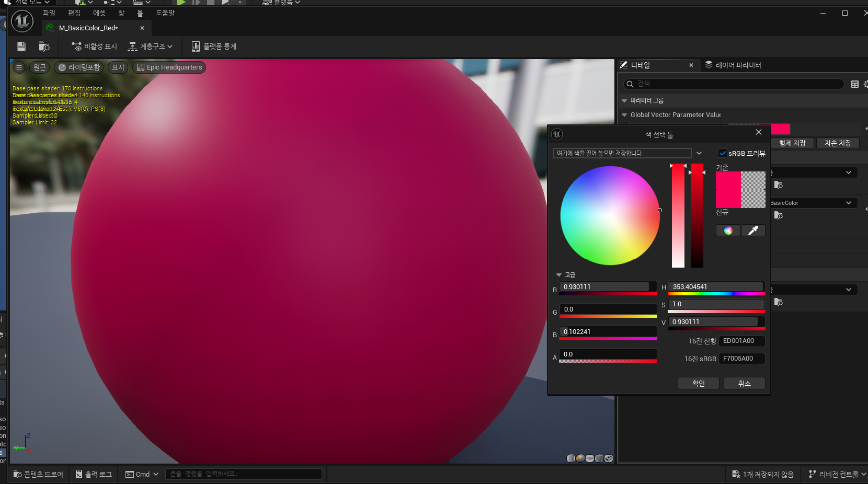
Task: Activate the eyedropper color pick tool
Action: 753,231
